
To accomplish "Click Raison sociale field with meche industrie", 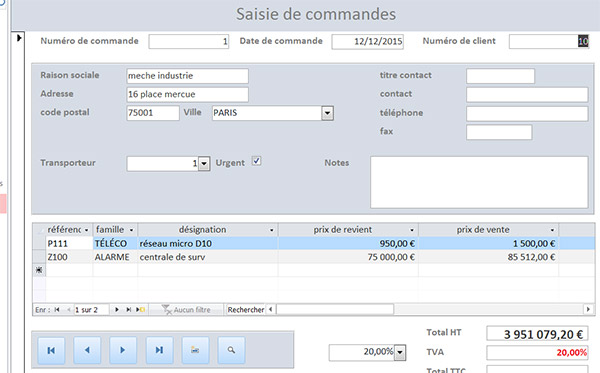I will coord(188,76).
